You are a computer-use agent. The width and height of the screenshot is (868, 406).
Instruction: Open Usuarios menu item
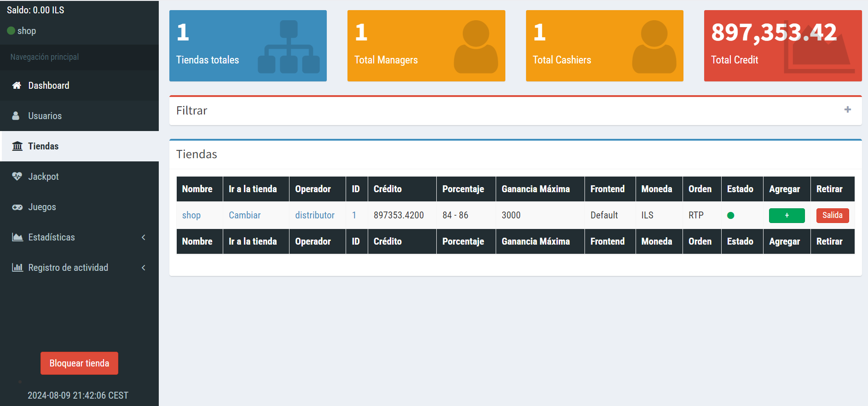(79, 116)
